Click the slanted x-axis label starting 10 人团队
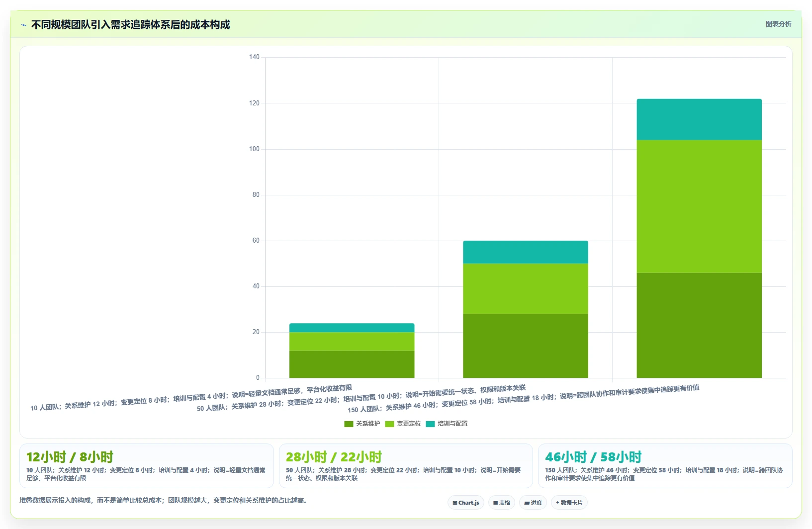The image size is (812, 529). [191, 398]
